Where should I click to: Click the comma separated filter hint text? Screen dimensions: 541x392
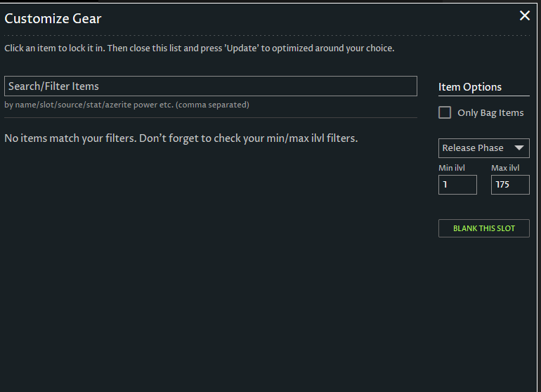(126, 105)
